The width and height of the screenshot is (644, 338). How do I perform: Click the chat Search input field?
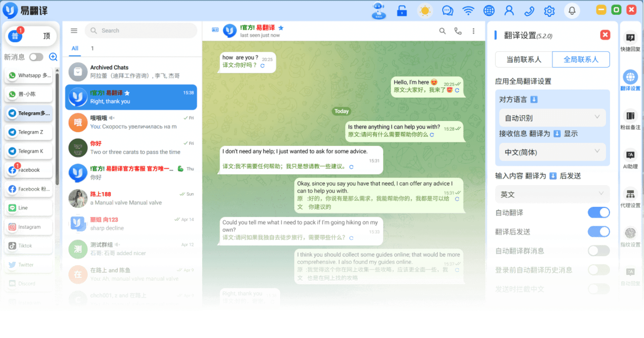pos(141,31)
